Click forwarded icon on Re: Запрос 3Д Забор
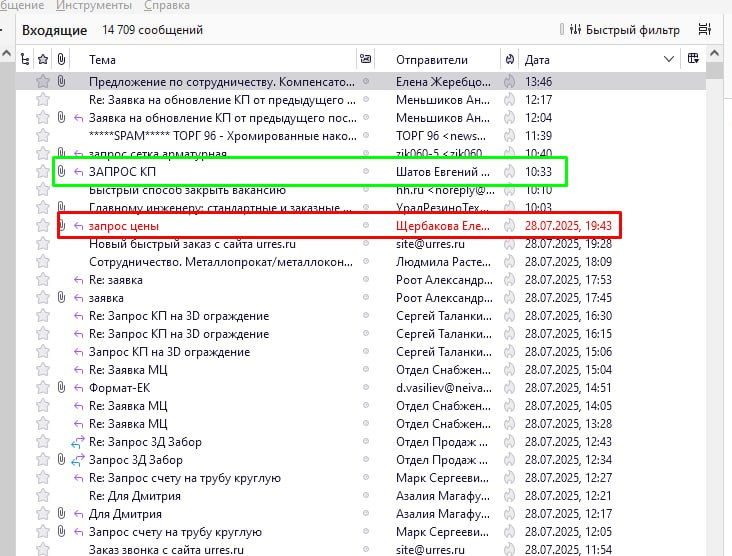This screenshot has height=556, width=732. (x=78, y=442)
